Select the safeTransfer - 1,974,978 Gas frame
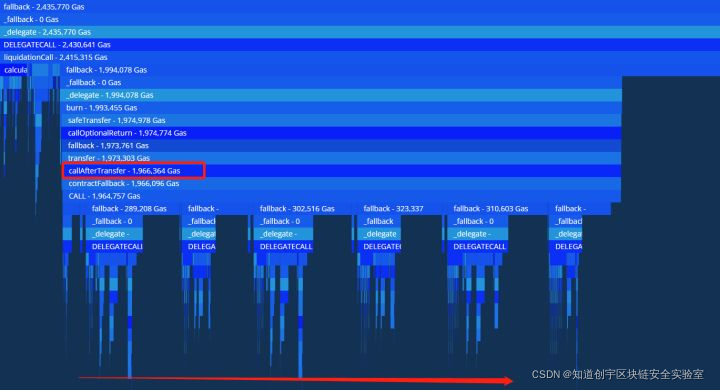This screenshot has height=390, width=720. coord(341,120)
